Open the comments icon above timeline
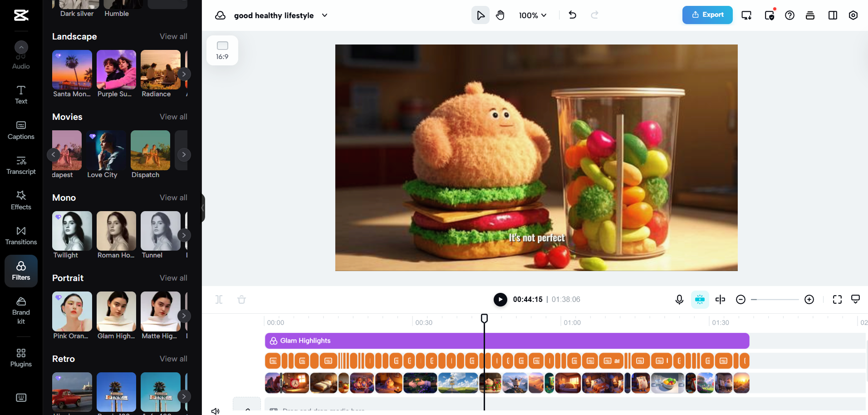Image resolution: width=868 pixels, height=415 pixels. point(855,299)
